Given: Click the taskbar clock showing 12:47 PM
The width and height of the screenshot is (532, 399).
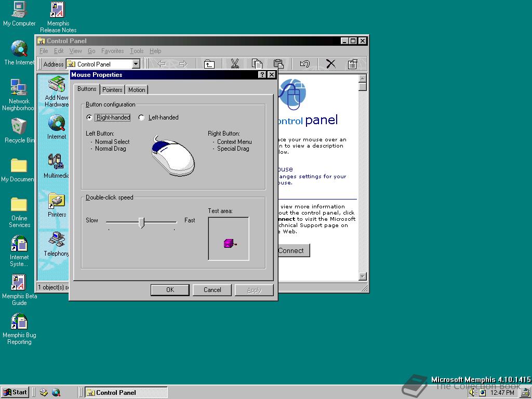Looking at the screenshot, I should click(x=502, y=393).
